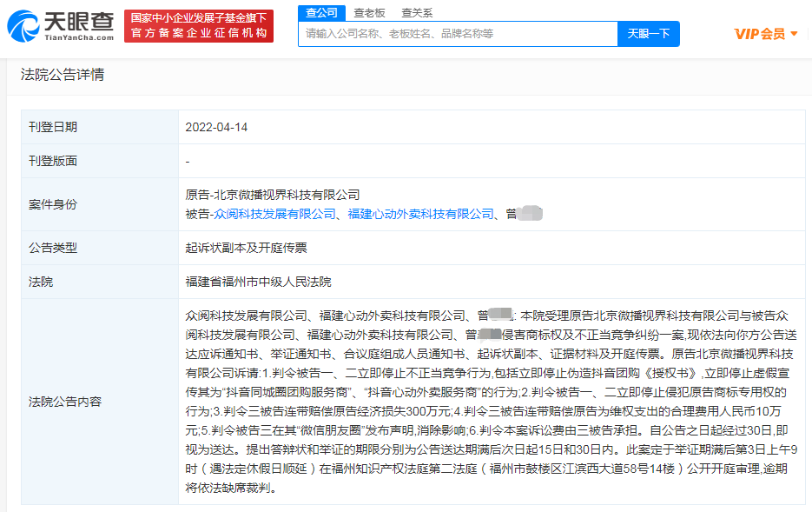
Task: Click the court name 福建省福州市中级人民法院
Action: pos(259,282)
